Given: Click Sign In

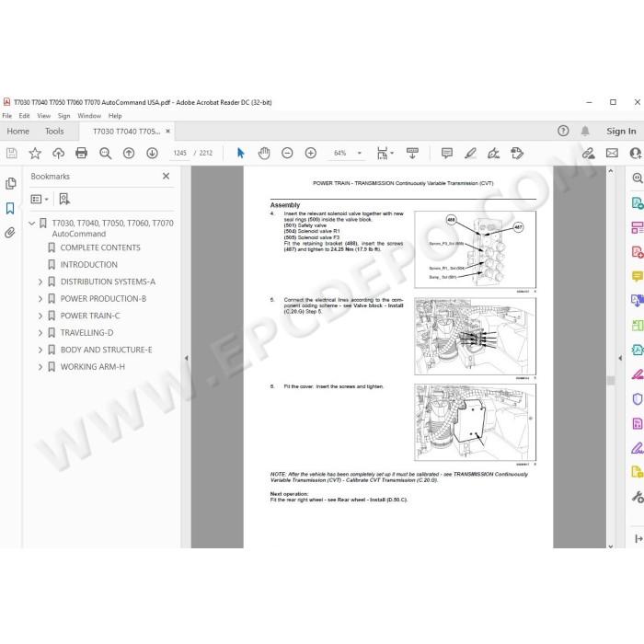Looking at the screenshot, I should (x=621, y=131).
